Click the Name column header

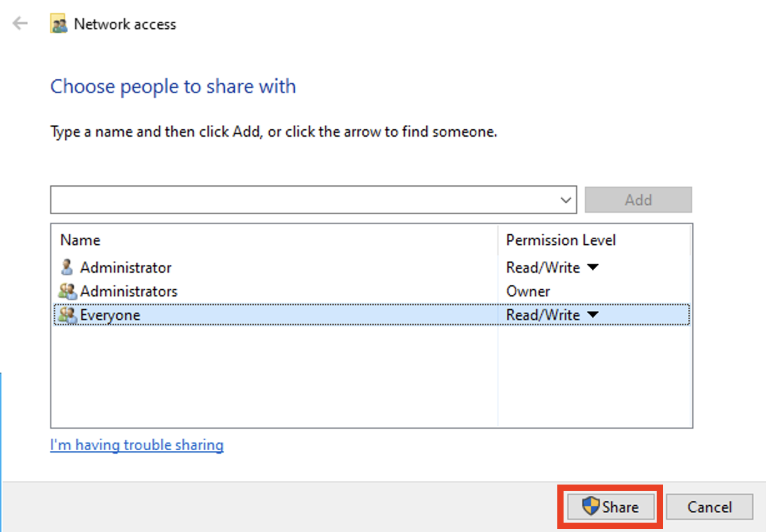tap(80, 240)
